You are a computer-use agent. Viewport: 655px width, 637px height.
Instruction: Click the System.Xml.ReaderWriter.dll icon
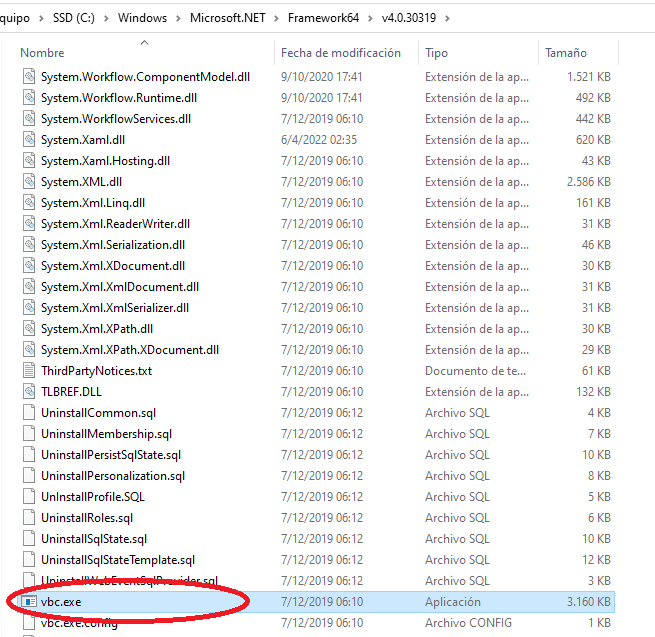click(29, 224)
